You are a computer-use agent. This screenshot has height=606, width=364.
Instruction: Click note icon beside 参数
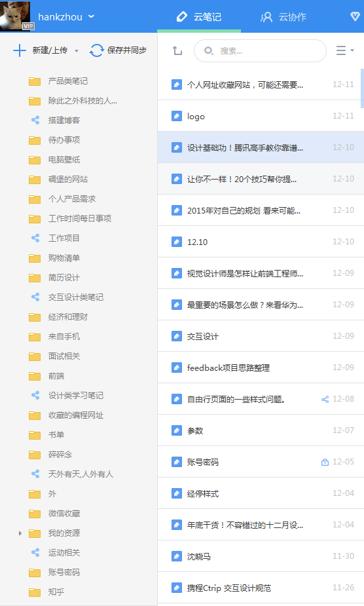(177, 430)
